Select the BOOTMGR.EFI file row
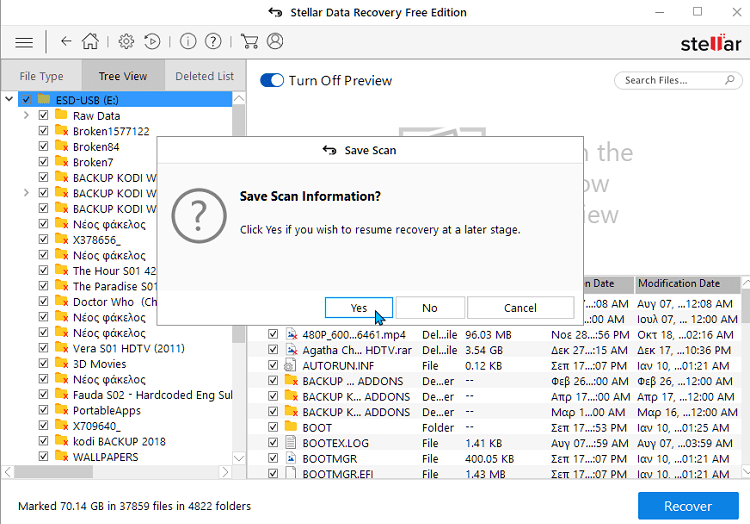Image resolution: width=750 pixels, height=524 pixels. pyautogui.click(x=494, y=473)
